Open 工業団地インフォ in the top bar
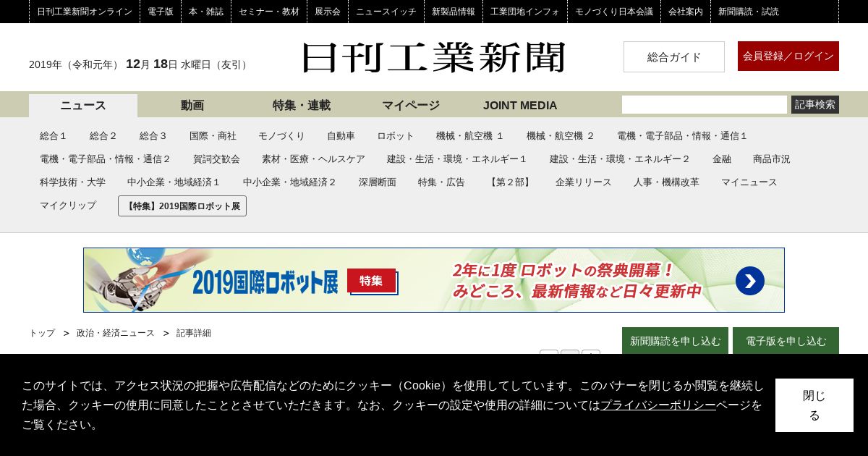This screenshot has width=868, height=456. coord(525,12)
